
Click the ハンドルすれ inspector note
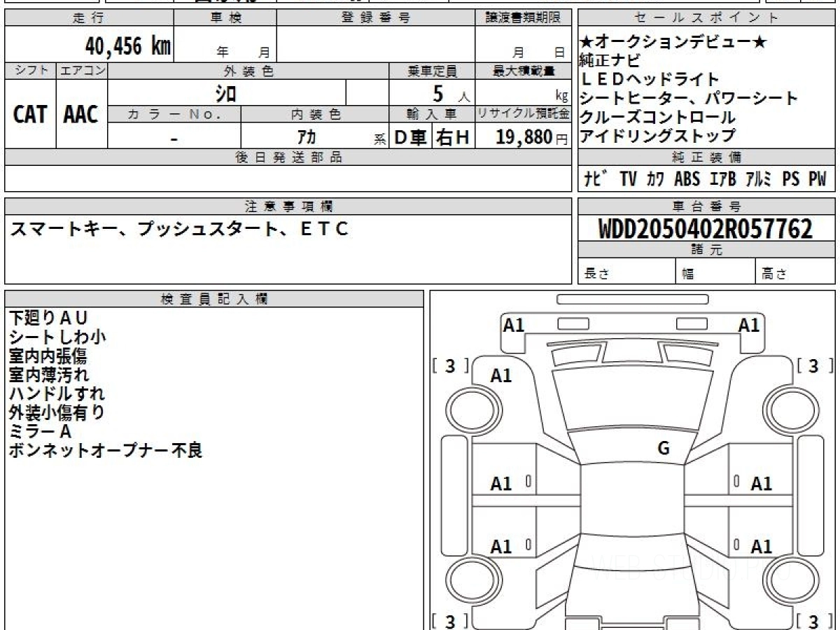[57, 393]
